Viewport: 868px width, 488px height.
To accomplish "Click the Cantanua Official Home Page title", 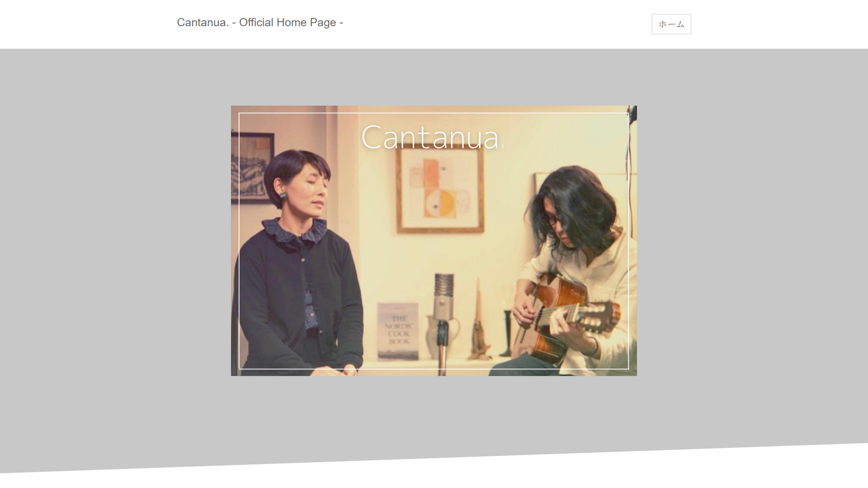I will (x=260, y=23).
